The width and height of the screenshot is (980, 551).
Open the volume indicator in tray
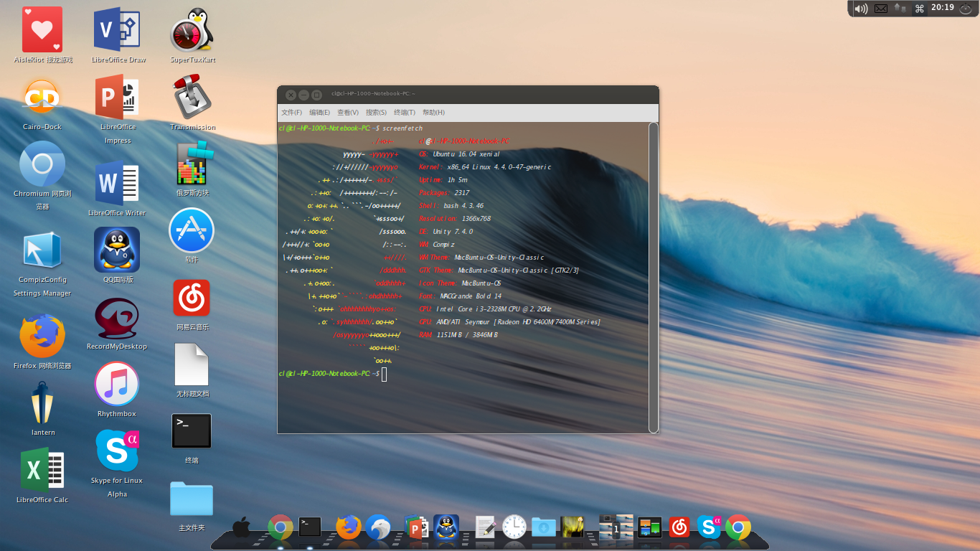pyautogui.click(x=861, y=9)
